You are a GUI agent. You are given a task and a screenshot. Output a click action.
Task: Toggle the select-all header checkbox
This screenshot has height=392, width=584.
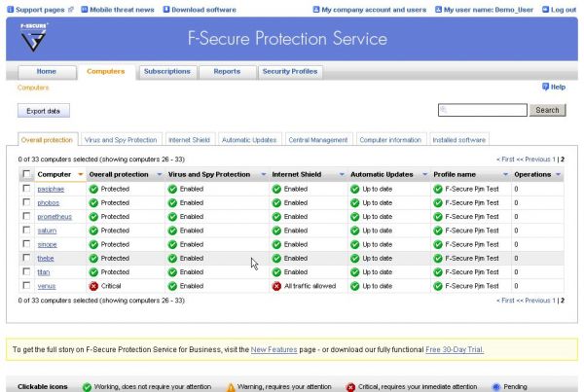coord(26,174)
